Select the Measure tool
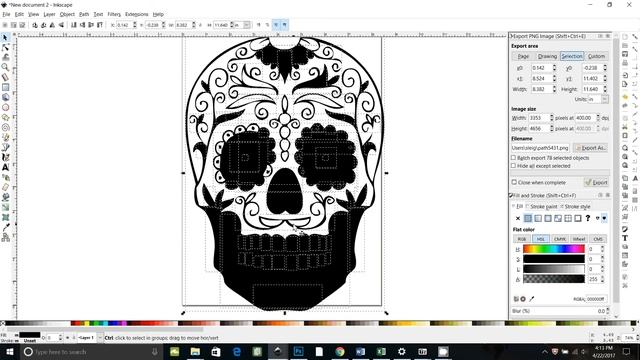 coord(5,78)
